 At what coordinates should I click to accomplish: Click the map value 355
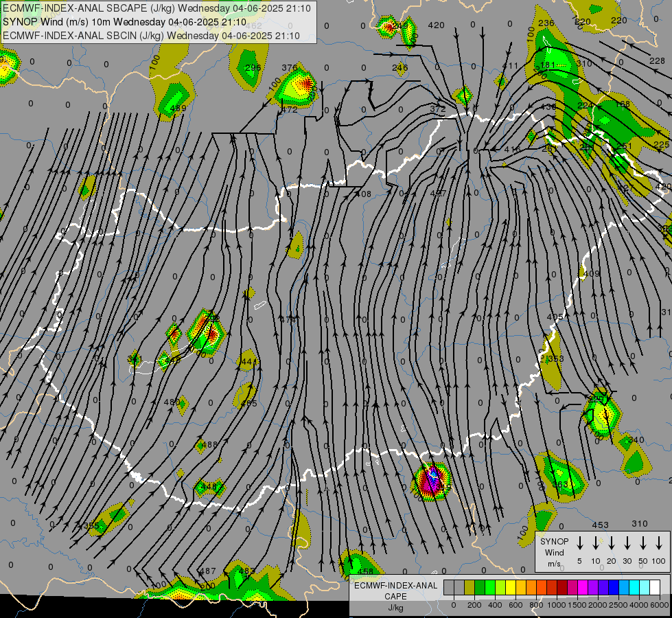click(91, 526)
